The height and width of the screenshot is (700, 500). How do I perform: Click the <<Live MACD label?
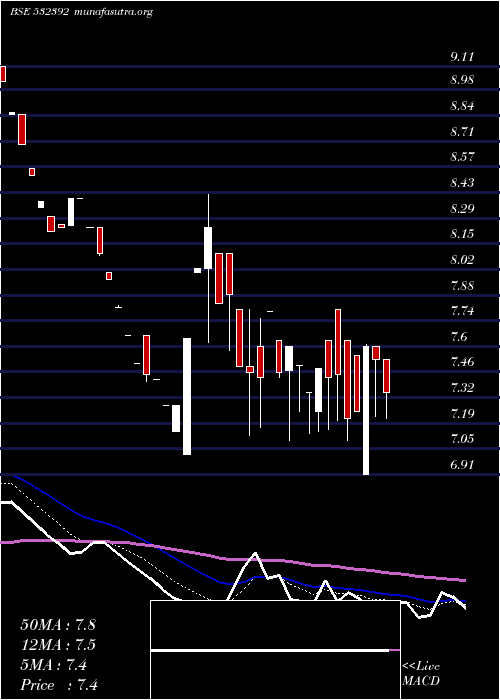pos(421,674)
